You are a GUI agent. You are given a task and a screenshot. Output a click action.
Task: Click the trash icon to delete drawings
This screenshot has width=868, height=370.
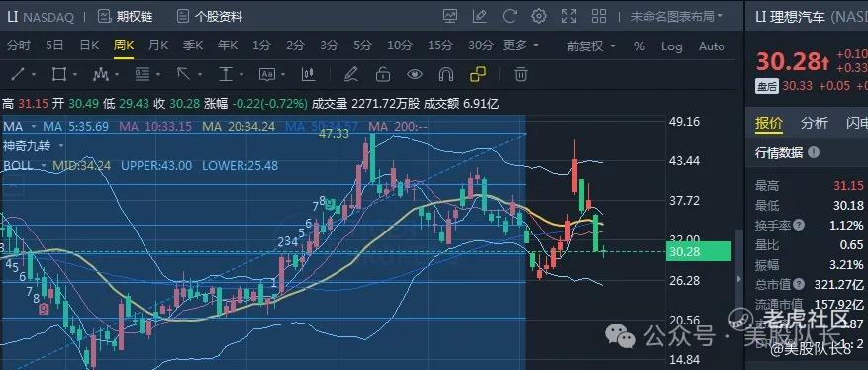(x=520, y=74)
